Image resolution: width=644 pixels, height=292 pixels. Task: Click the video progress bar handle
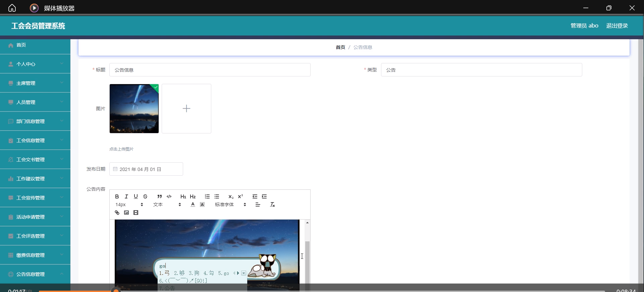(x=116, y=290)
